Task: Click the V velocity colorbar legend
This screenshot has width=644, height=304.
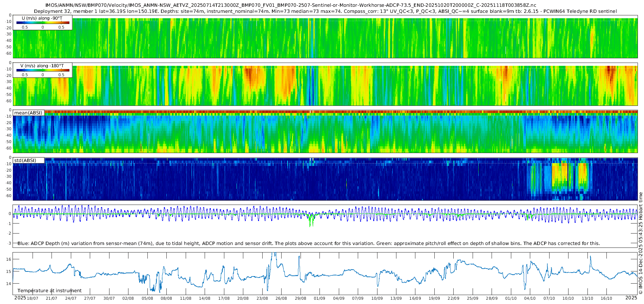Action: (43, 70)
